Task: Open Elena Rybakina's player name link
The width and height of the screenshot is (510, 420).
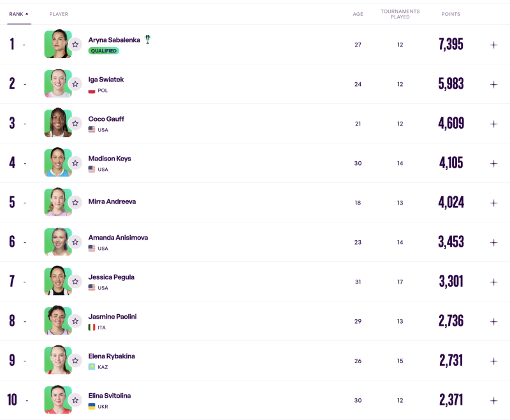Action: tap(112, 356)
